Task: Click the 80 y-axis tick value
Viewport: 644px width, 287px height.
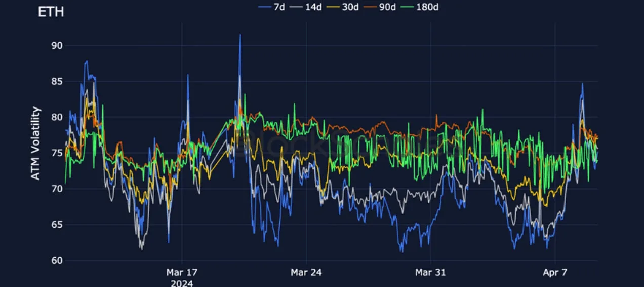Action: (56, 117)
